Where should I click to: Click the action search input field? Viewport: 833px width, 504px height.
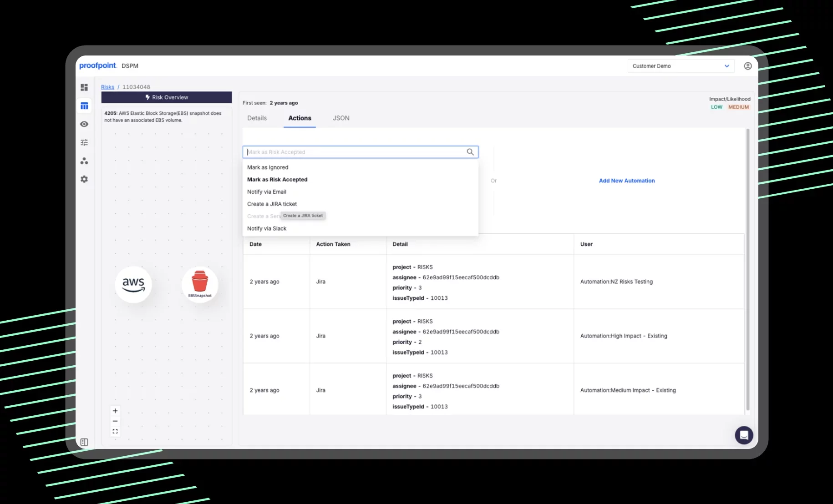[x=355, y=152]
